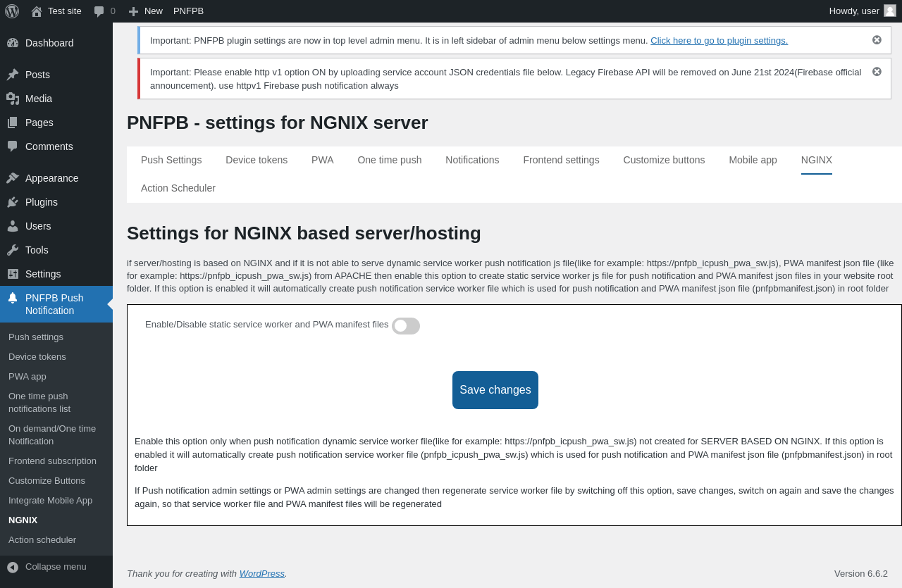Open the Action Scheduler tab
Image resolution: width=902 pixels, height=588 pixels.
click(178, 188)
